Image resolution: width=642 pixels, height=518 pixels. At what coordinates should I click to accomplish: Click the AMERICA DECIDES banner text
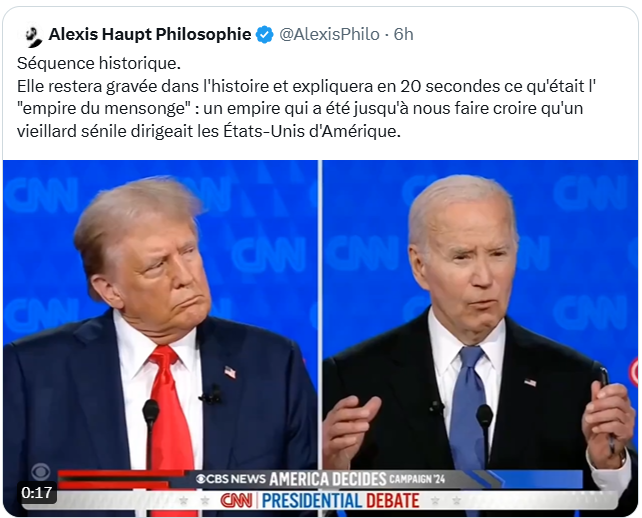(328, 479)
